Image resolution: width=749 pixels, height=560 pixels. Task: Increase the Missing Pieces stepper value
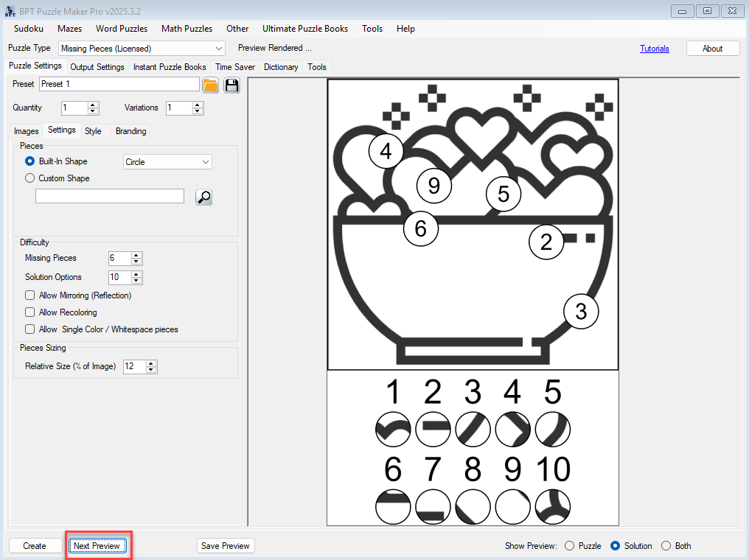[x=136, y=255]
